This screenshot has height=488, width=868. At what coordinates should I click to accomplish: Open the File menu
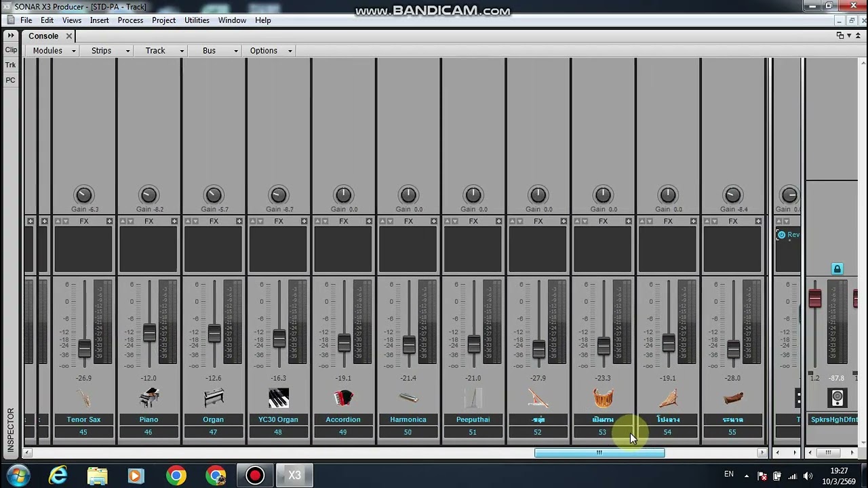coord(26,20)
